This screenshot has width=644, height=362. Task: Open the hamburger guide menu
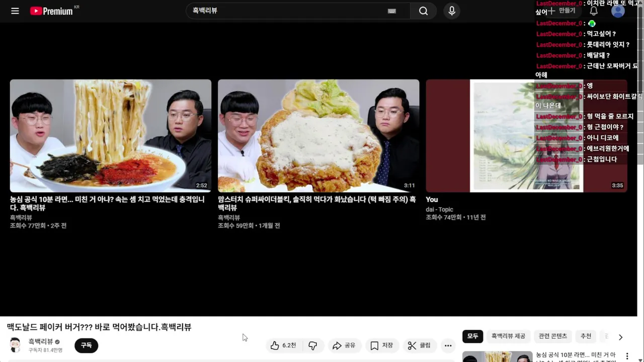15,11
